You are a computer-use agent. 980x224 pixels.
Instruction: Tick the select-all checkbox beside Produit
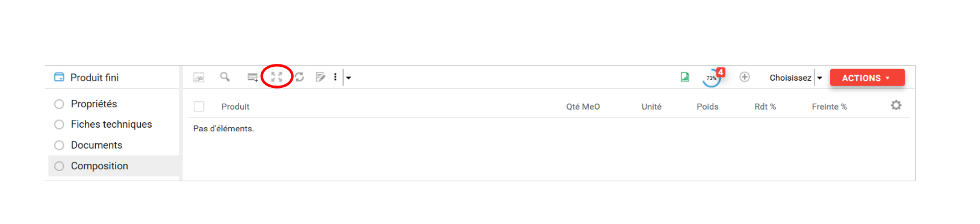point(199,107)
